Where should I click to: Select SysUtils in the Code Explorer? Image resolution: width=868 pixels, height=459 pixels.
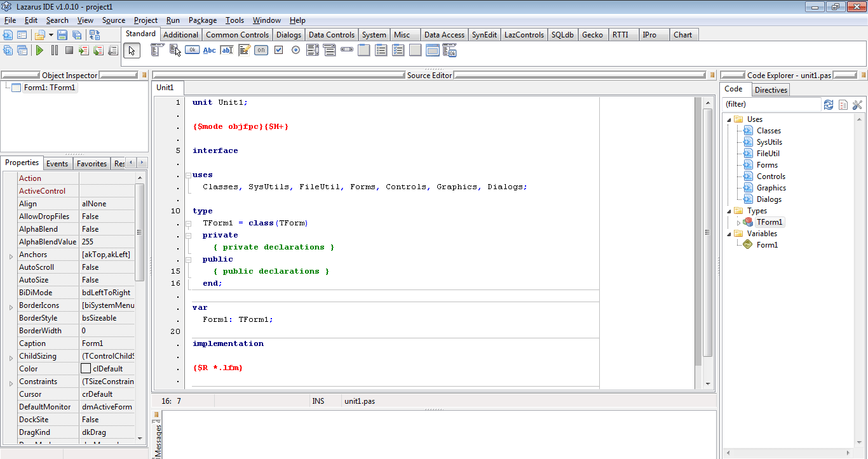click(769, 142)
